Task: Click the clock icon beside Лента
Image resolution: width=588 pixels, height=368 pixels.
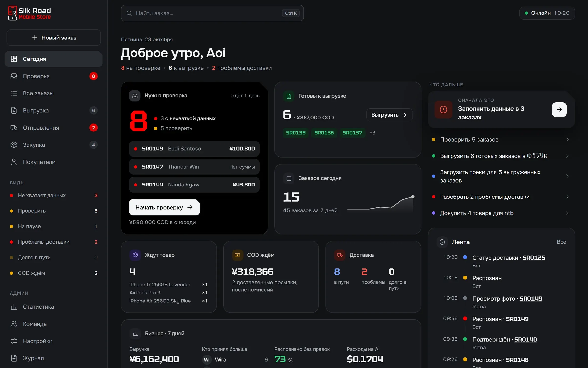Action: (442, 242)
